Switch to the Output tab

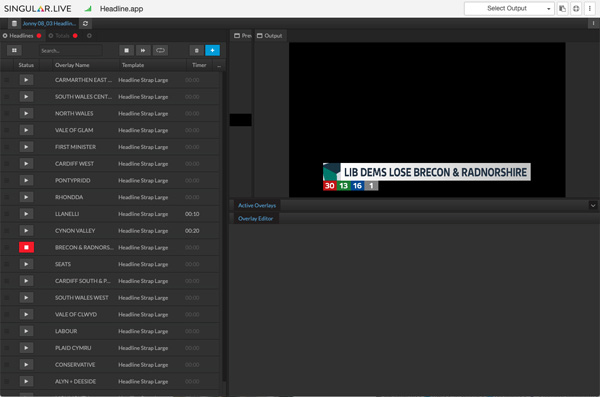click(270, 36)
